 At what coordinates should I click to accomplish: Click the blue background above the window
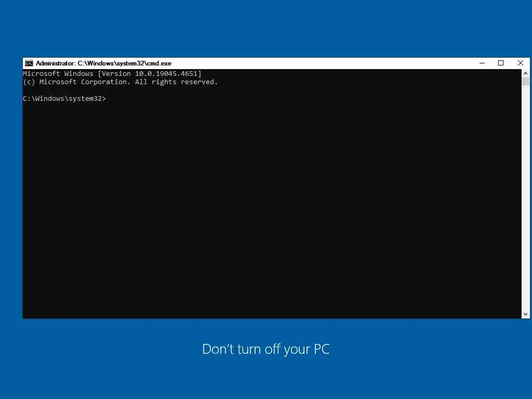(266, 29)
